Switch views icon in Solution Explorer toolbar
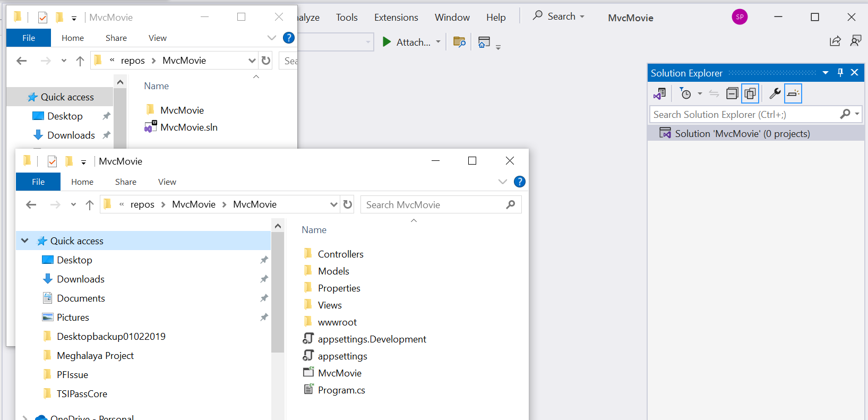 tap(660, 94)
